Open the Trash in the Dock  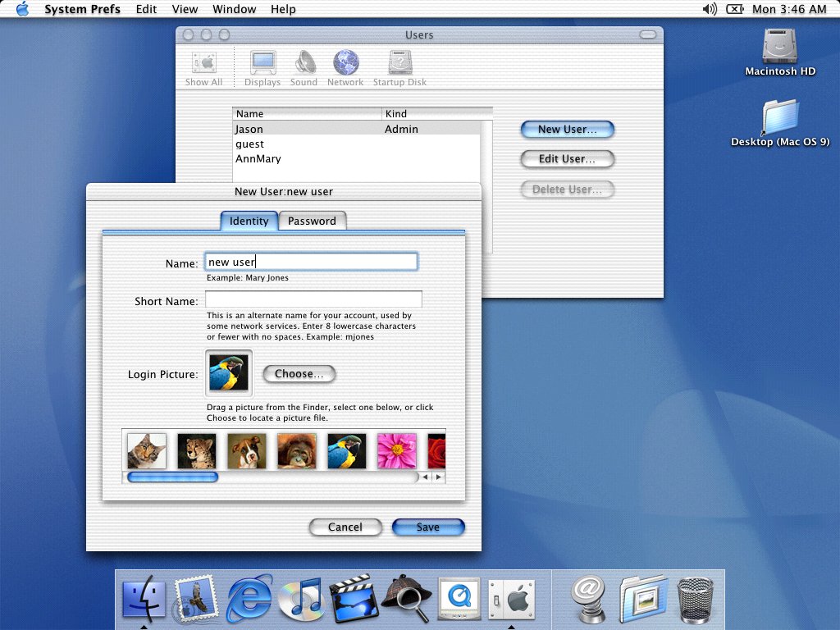click(x=695, y=599)
